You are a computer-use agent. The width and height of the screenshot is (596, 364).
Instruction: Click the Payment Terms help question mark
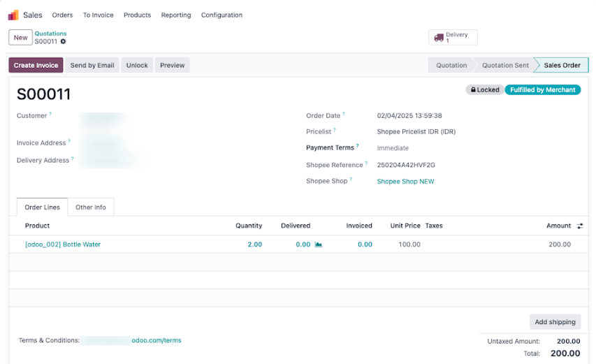[357, 145]
